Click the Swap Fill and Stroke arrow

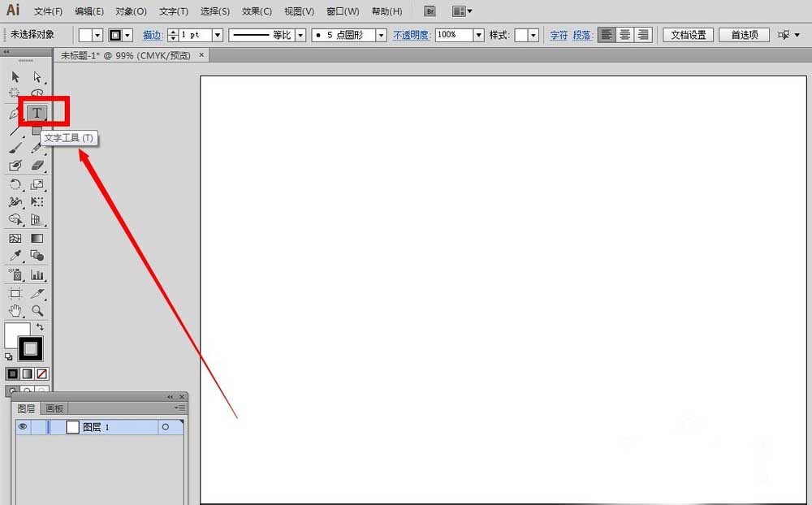[40, 327]
